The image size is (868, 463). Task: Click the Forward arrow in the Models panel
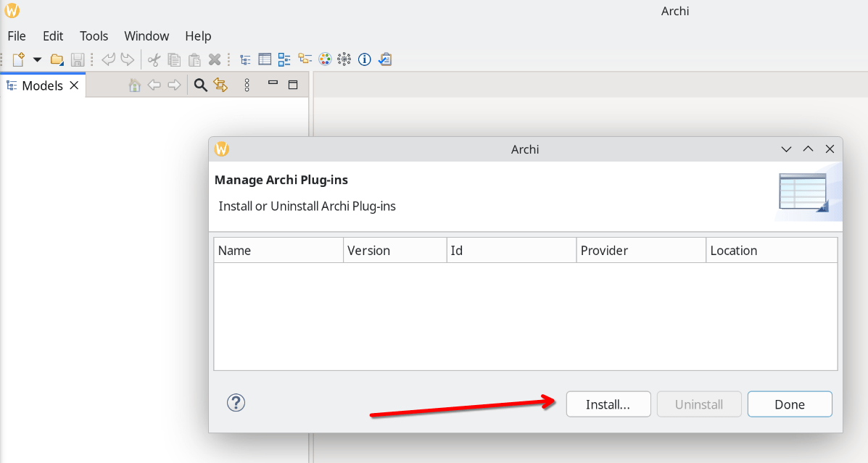174,85
